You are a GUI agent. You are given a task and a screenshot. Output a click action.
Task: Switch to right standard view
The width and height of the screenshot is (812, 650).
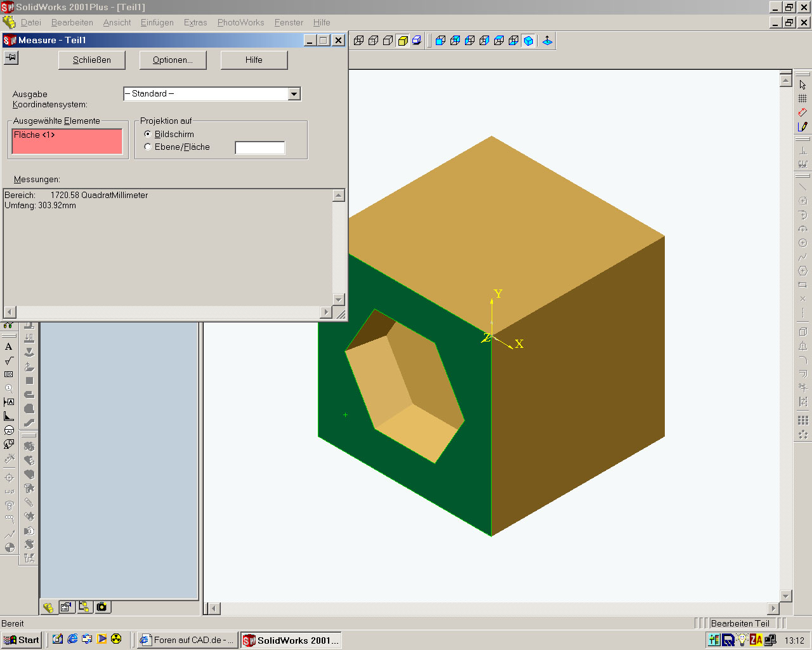click(484, 41)
